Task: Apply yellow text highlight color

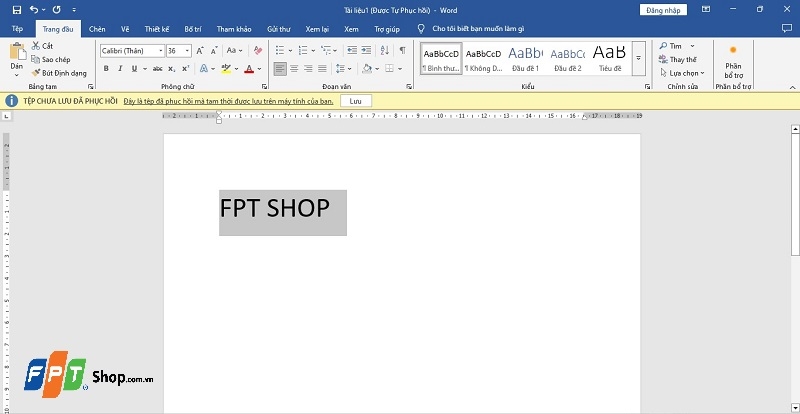Action: (227, 68)
